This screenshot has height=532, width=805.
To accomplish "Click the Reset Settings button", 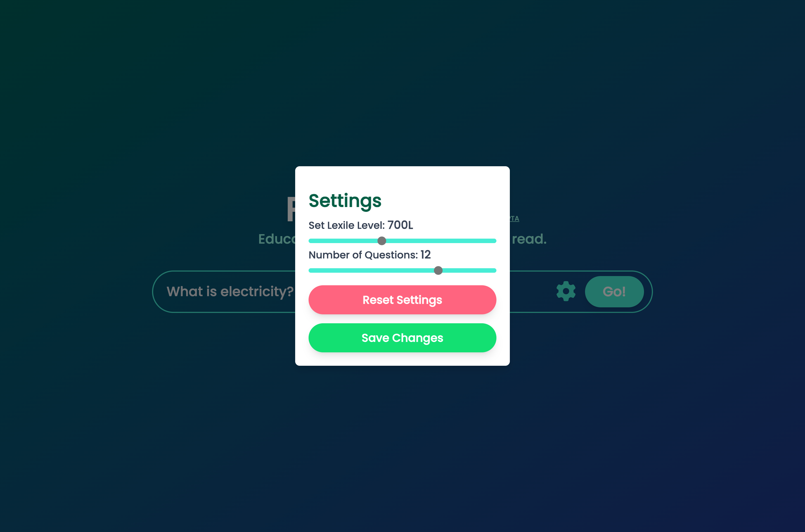I will [x=402, y=300].
